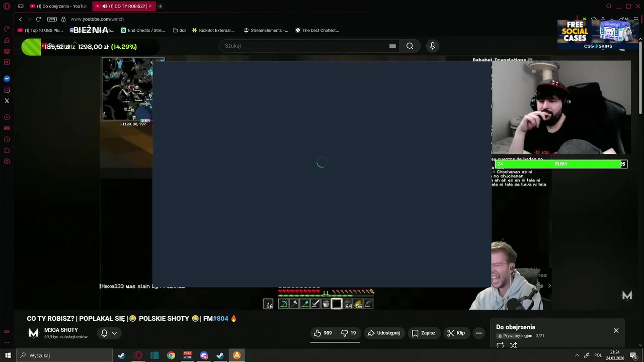Click the Windows "Wyszukaj" search box
Image resolution: width=644 pixels, height=362 pixels.
coord(64,355)
